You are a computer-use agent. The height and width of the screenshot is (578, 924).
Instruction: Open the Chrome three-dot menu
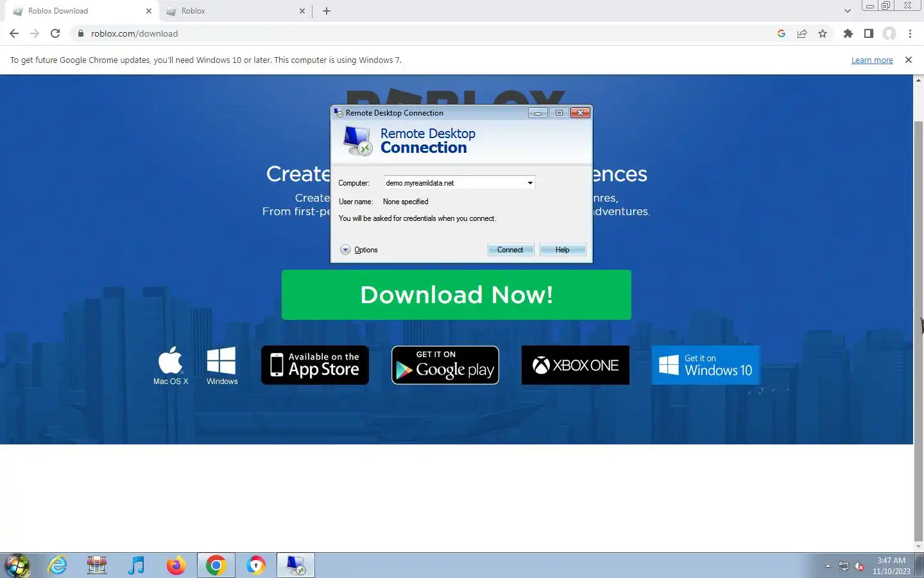(x=910, y=33)
